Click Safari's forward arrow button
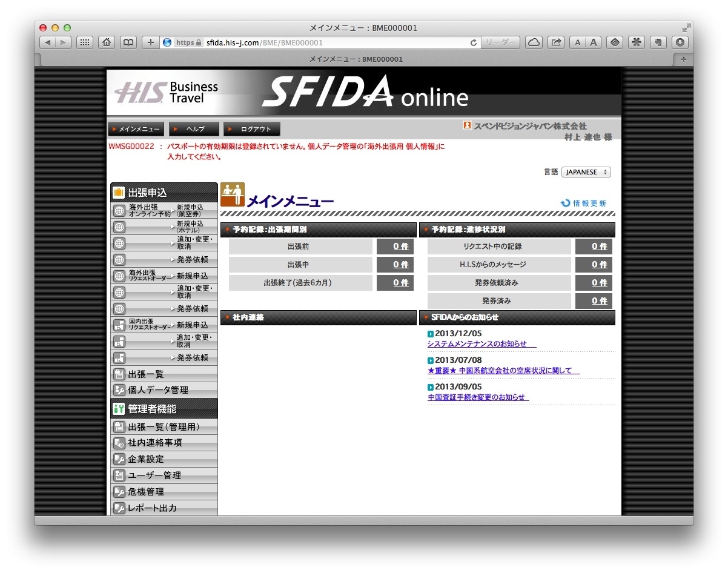Viewport: 728px width, 573px height. [64, 42]
